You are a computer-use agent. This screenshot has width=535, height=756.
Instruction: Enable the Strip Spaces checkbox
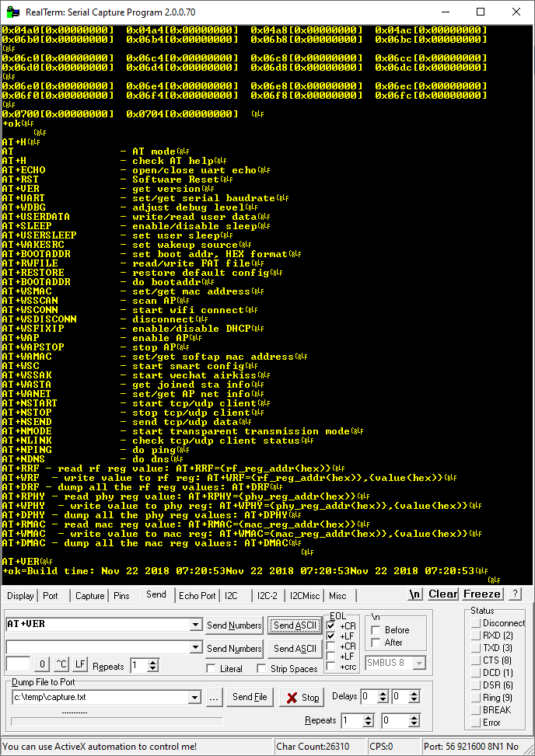(261, 669)
